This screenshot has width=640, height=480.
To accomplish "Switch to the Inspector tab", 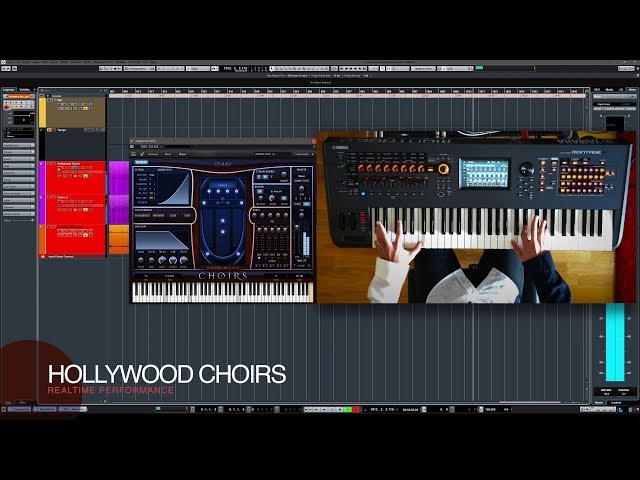I will [9, 90].
